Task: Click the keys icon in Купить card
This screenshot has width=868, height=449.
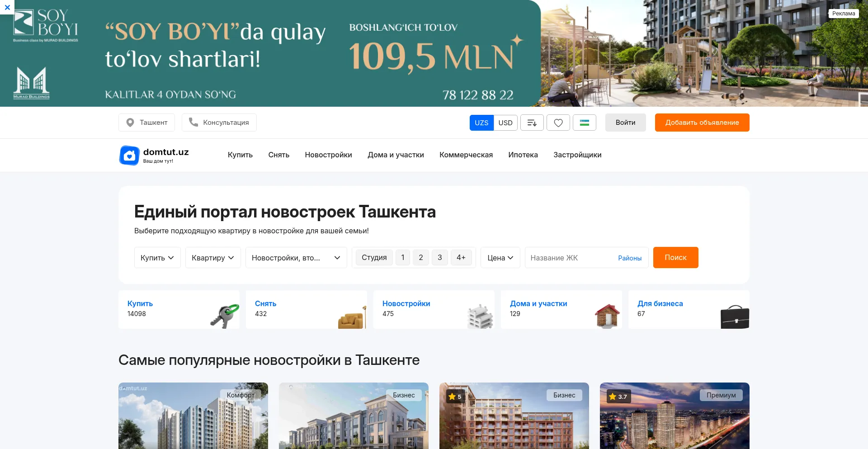Action: (225, 315)
